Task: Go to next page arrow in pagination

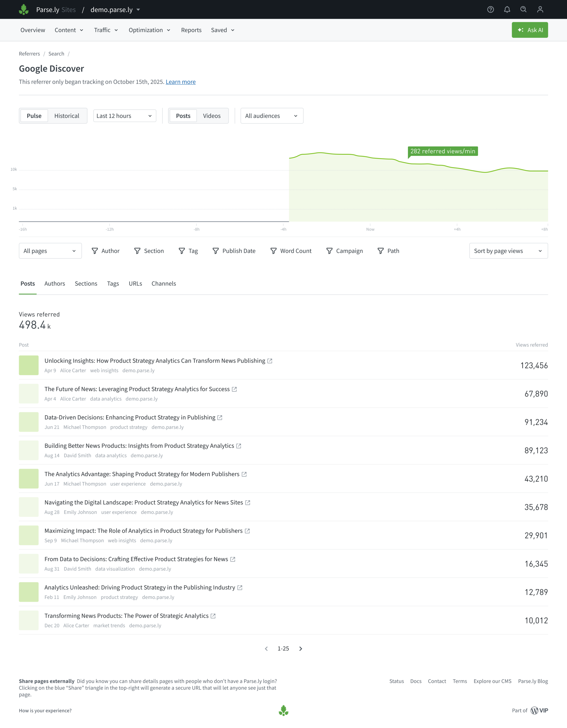Action: pyautogui.click(x=300, y=649)
